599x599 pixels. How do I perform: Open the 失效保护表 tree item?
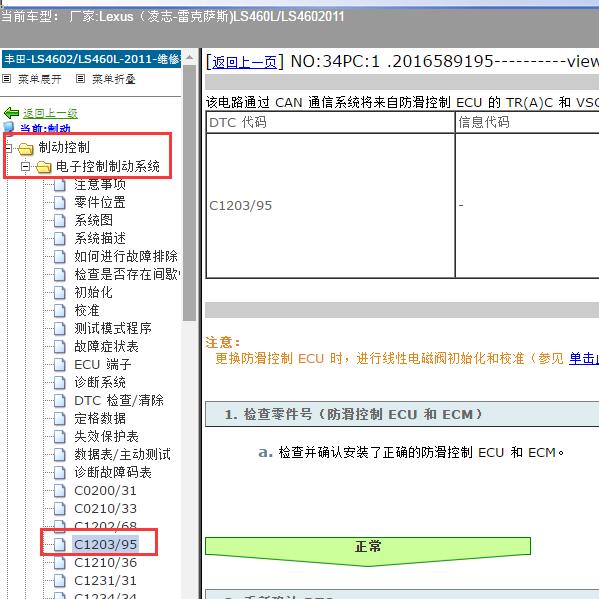[x=106, y=436]
